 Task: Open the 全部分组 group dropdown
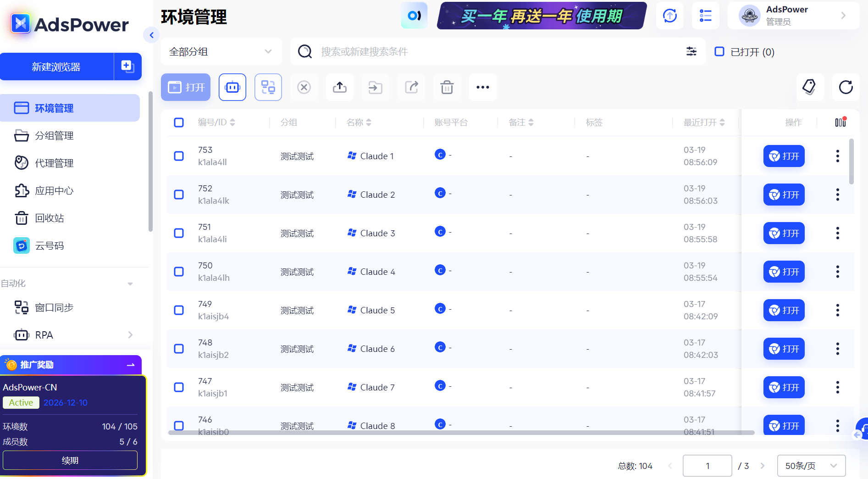tap(221, 51)
